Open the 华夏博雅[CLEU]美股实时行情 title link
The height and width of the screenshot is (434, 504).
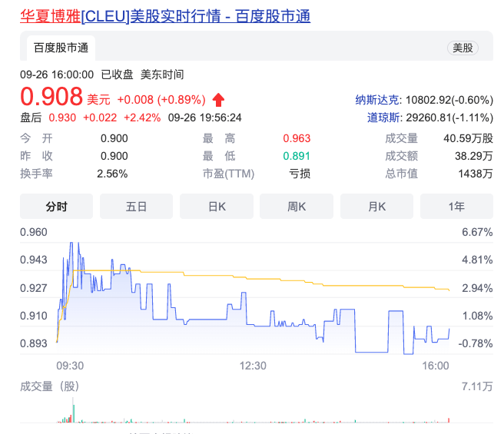pos(165,16)
